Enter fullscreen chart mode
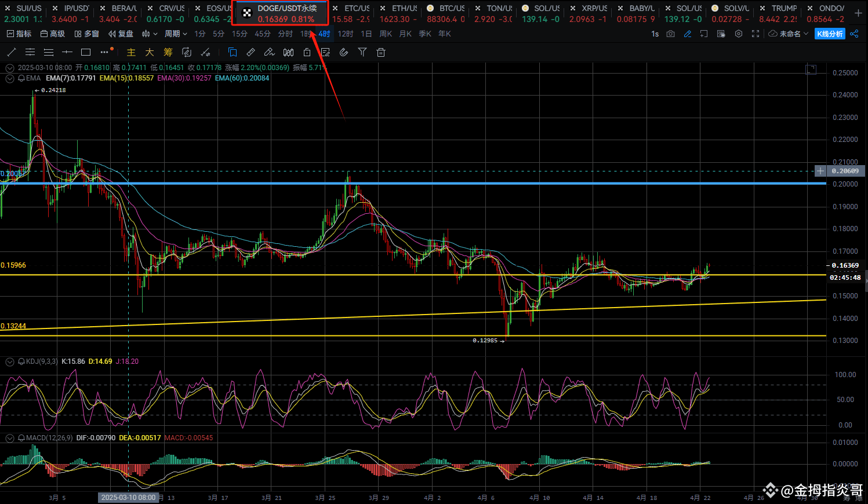The image size is (868, 504). click(755, 34)
